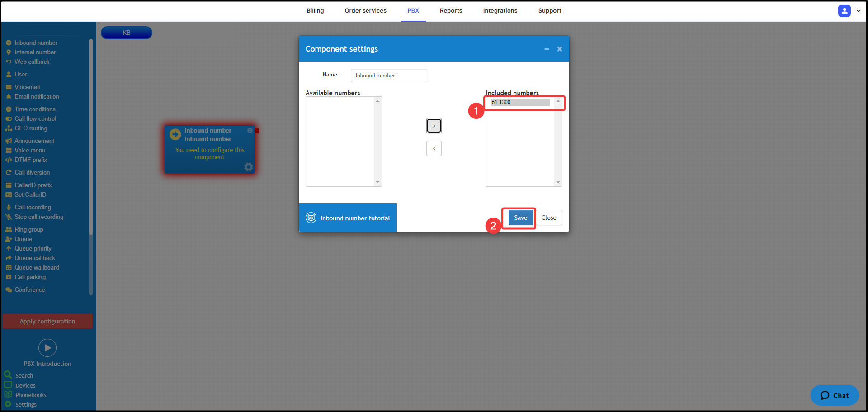Save the component settings
This screenshot has width=868, height=412.
coord(520,218)
